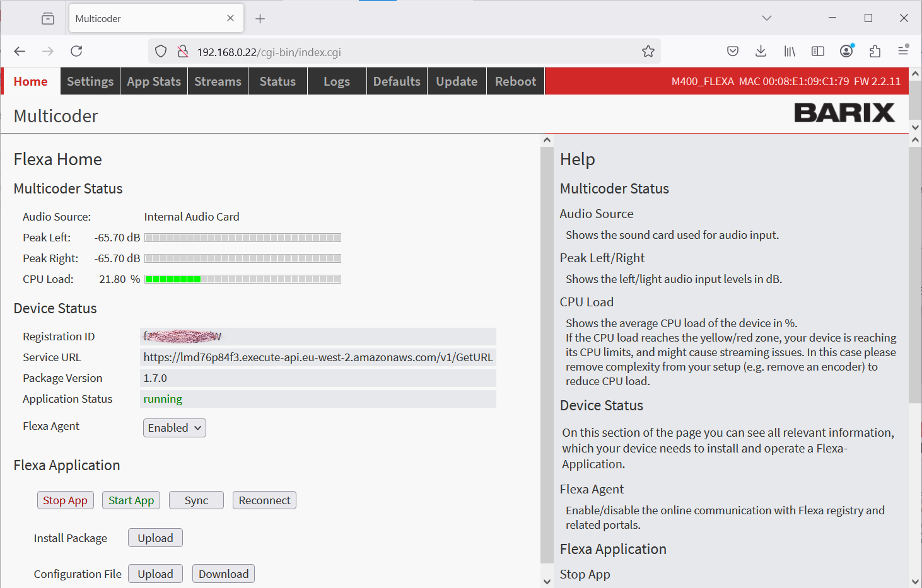The image size is (922, 588).
Task: Bookmark this page with the star icon
Action: pos(648,52)
